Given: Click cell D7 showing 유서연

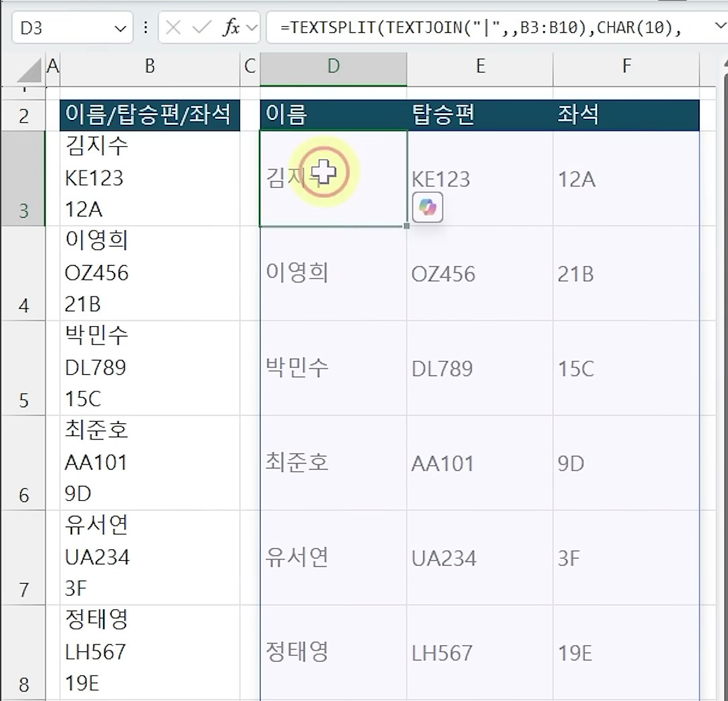Looking at the screenshot, I should [x=334, y=557].
